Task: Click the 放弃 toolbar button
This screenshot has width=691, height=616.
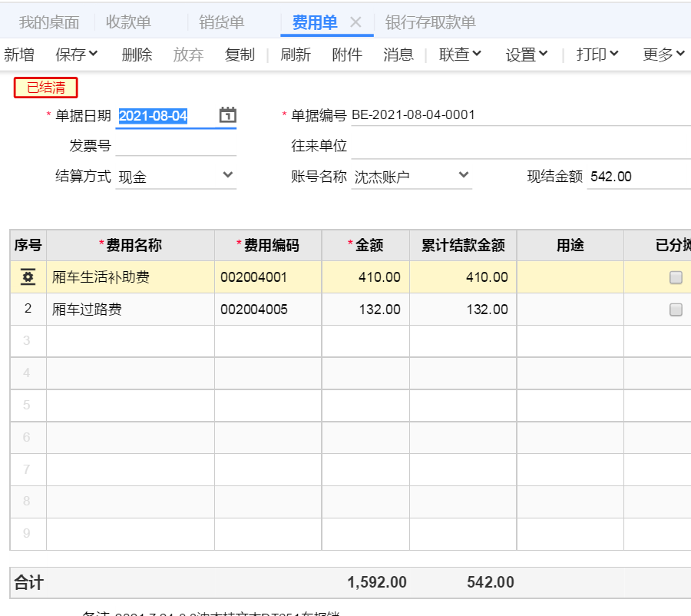Action: pyautogui.click(x=188, y=55)
